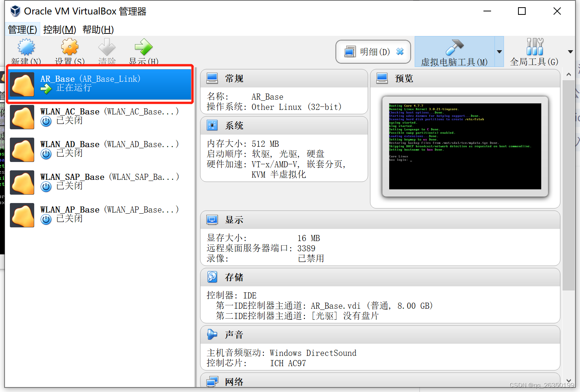The height and width of the screenshot is (392, 580).
Task: Click the '3389' remote desktop port value
Action: [306, 248]
